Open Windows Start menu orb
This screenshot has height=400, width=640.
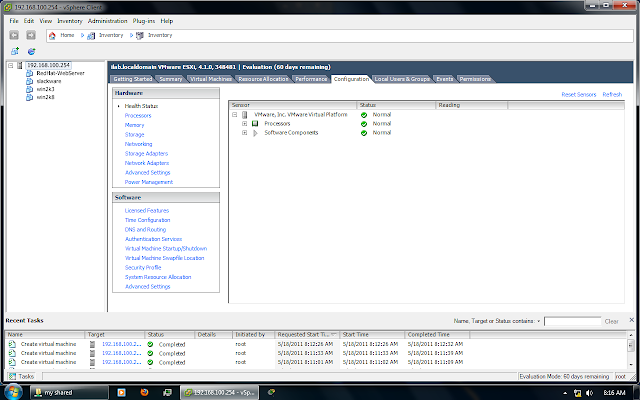coord(13,392)
